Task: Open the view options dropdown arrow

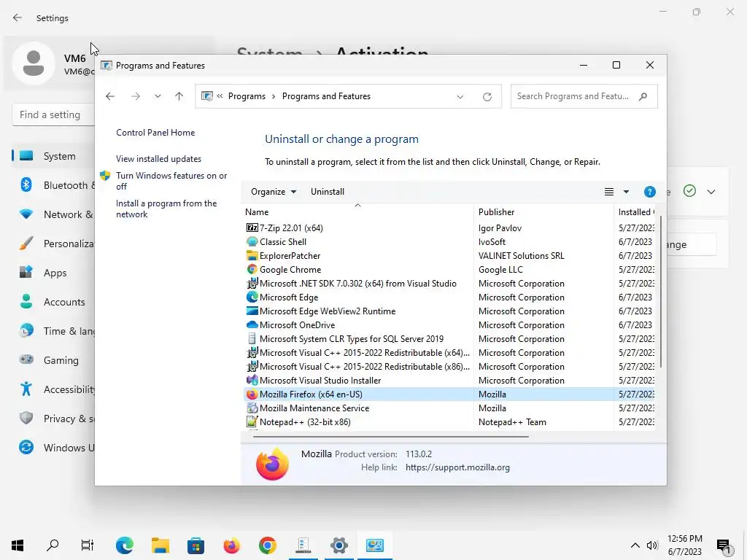Action: [626, 192]
